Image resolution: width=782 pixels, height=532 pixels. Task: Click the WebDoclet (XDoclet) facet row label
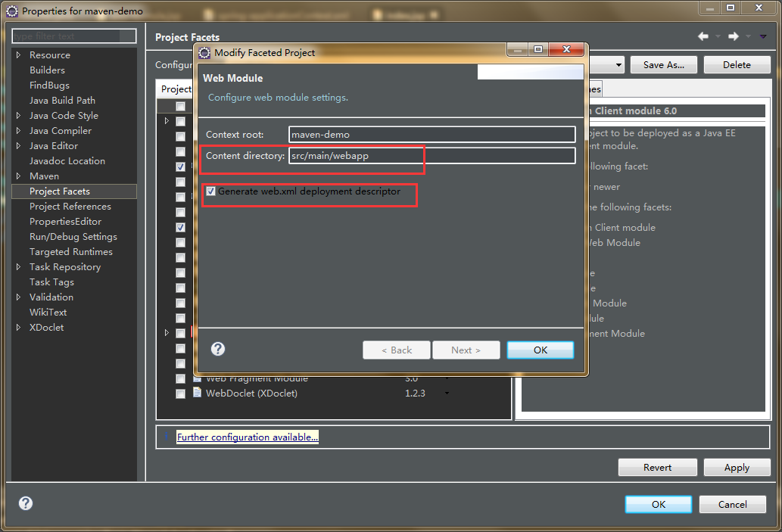click(x=251, y=393)
